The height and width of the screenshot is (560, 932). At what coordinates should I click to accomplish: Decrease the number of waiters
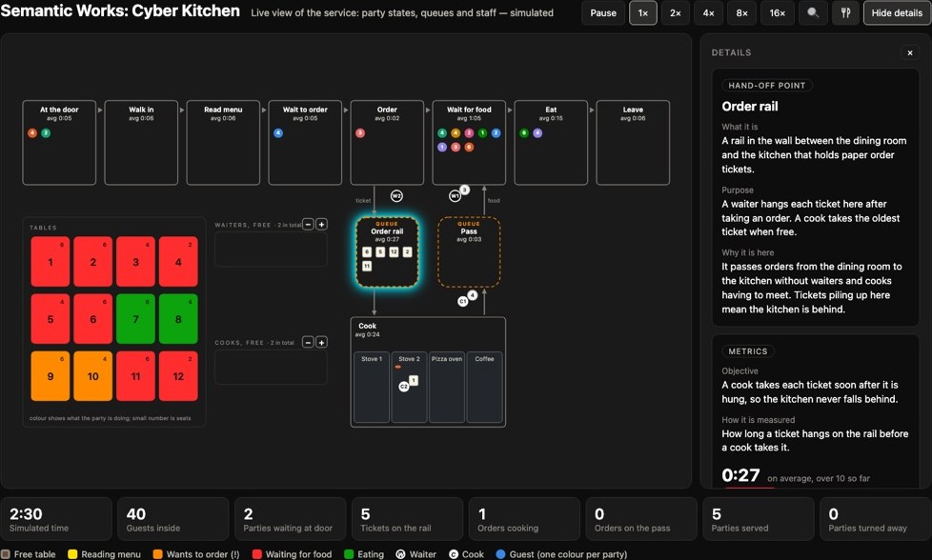pos(308,225)
